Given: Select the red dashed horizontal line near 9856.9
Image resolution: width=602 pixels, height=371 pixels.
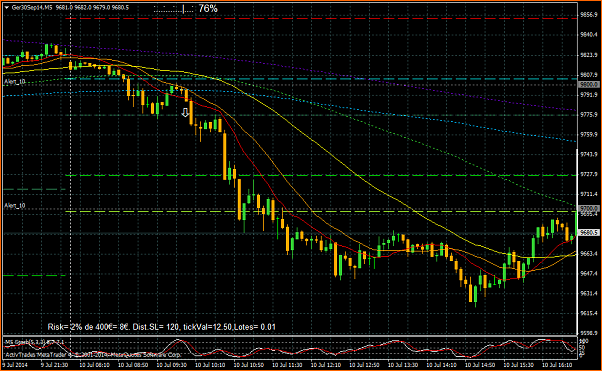Looking at the screenshot, I should [x=321, y=18].
